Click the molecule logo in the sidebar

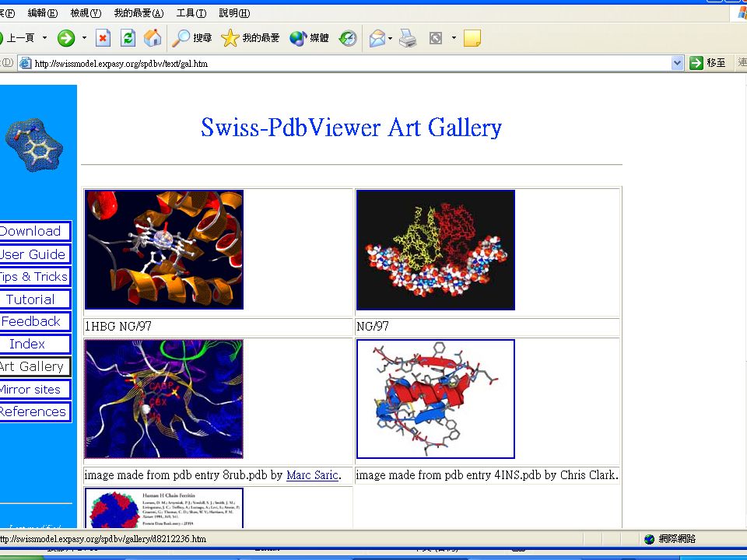pos(34,145)
